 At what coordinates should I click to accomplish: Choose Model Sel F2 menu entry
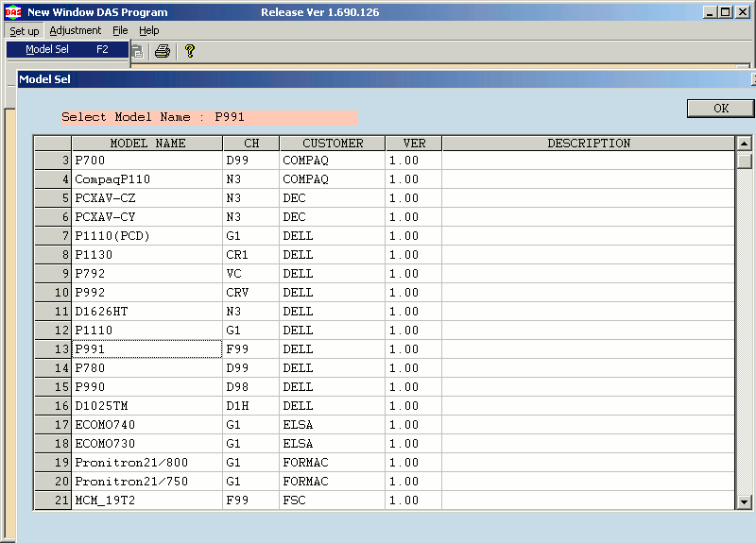[x=67, y=49]
